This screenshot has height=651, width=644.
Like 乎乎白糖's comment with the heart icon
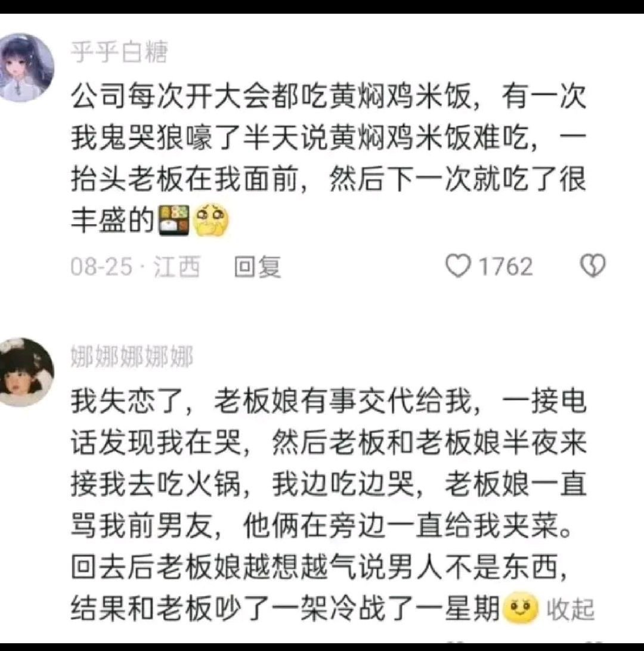point(459,266)
